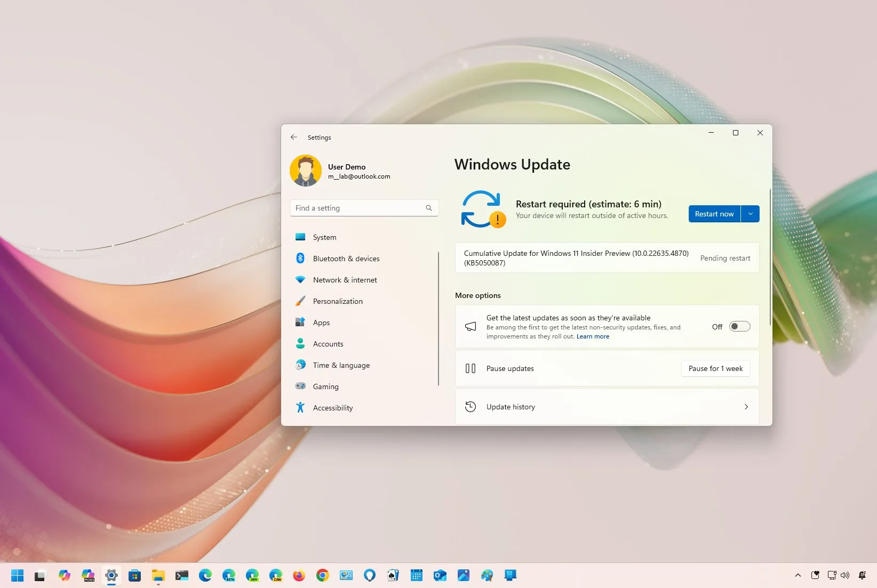The height and width of the screenshot is (588, 877).
Task: Expand the Update history chevron
Action: point(746,407)
